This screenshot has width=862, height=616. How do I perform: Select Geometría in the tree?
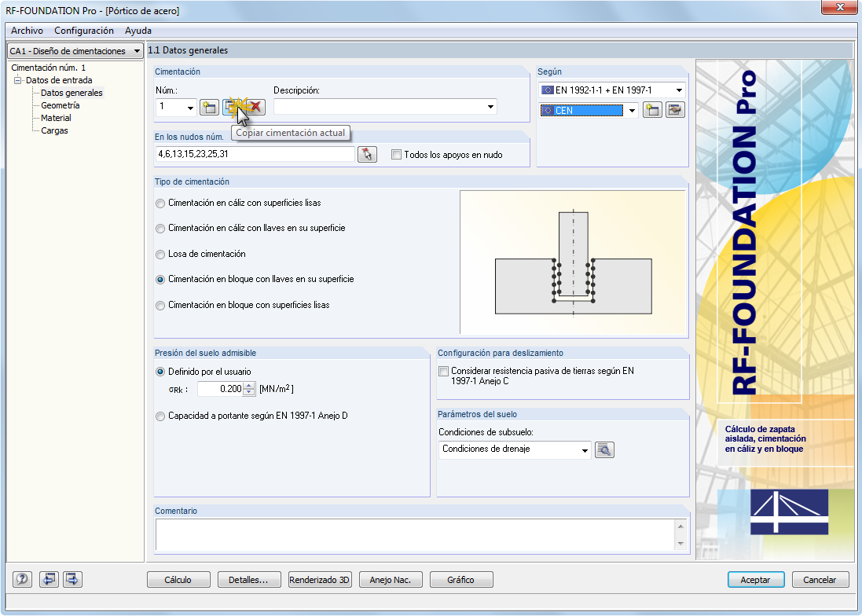[61, 105]
